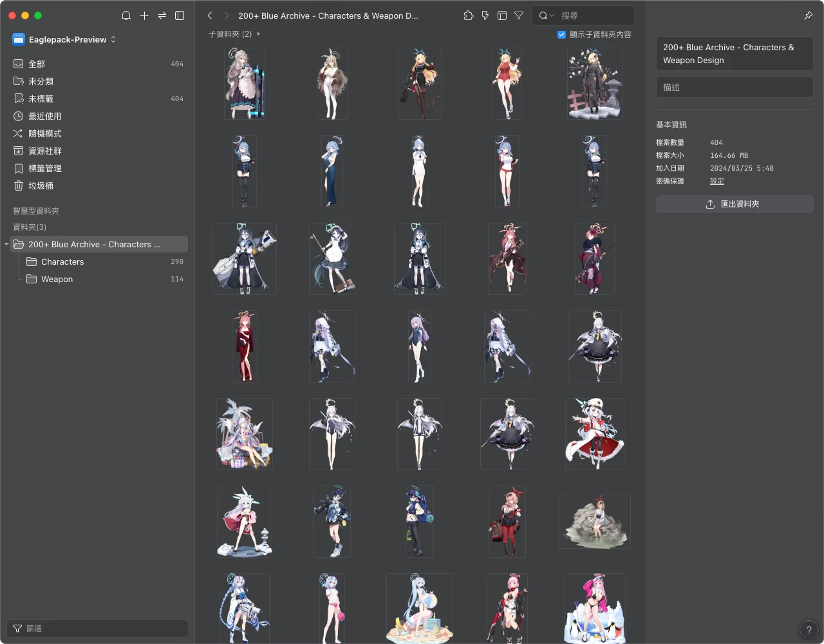Select the character sitting on rock thumbnail

595,522
